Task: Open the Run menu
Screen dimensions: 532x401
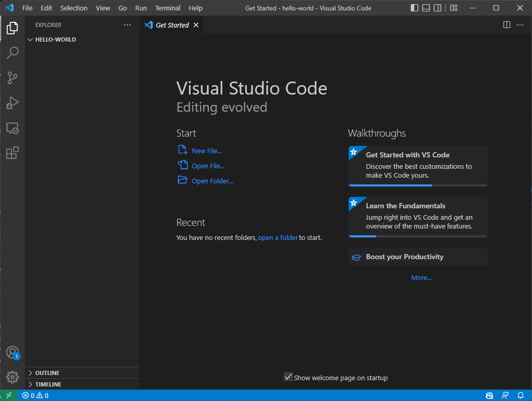Action: [141, 8]
